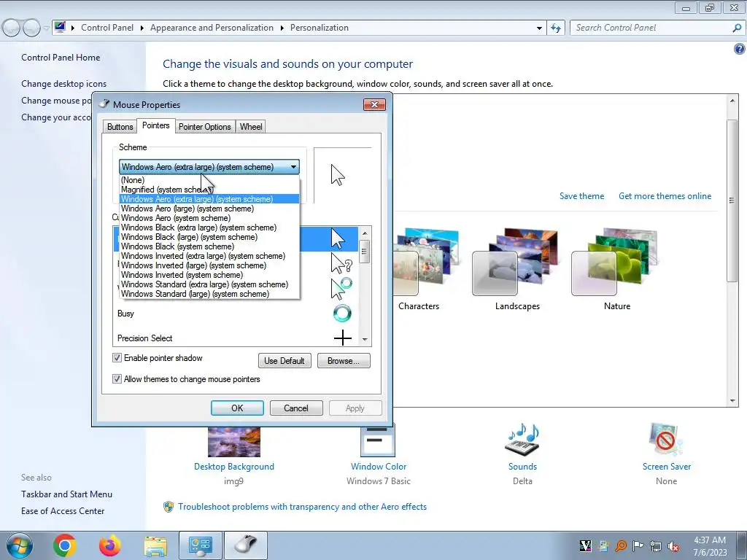
Task: Click the shield icon beside Troubleshoot link
Action: pyautogui.click(x=169, y=507)
